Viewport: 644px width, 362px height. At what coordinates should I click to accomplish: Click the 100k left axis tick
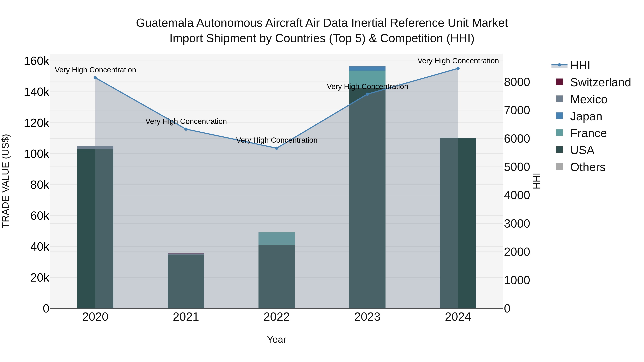[36, 154]
